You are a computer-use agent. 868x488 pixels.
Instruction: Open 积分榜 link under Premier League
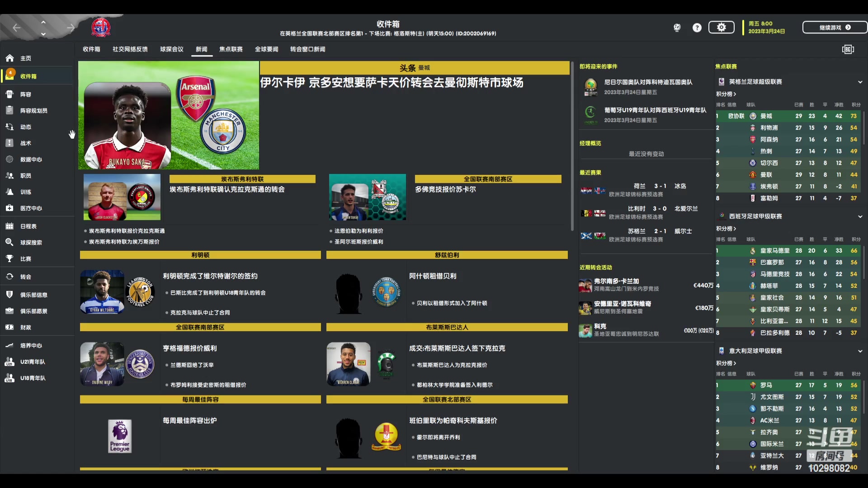[726, 94]
